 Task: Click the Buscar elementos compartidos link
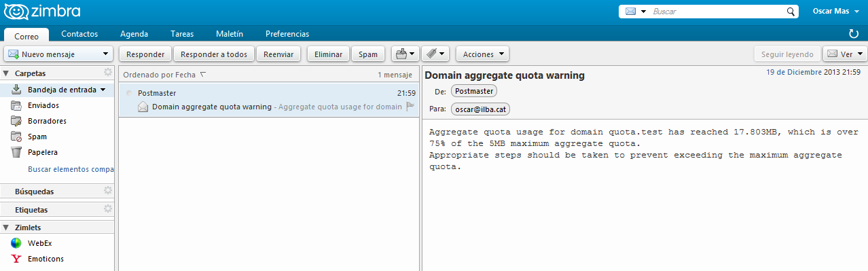click(x=71, y=169)
